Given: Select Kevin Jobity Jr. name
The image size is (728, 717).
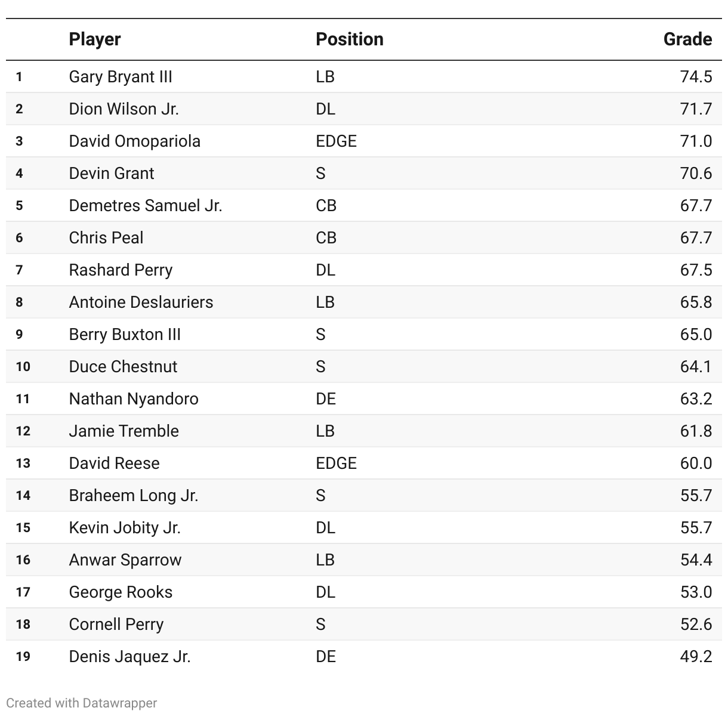Looking at the screenshot, I should point(125,528).
